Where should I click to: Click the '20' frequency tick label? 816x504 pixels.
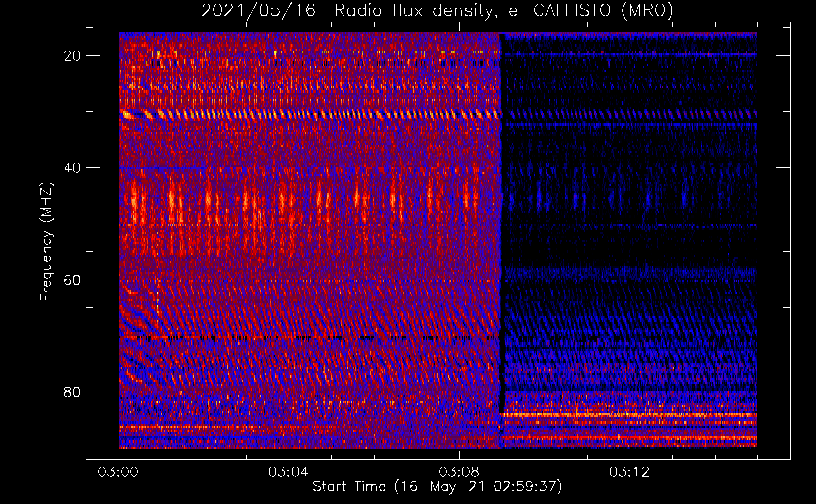tap(73, 56)
